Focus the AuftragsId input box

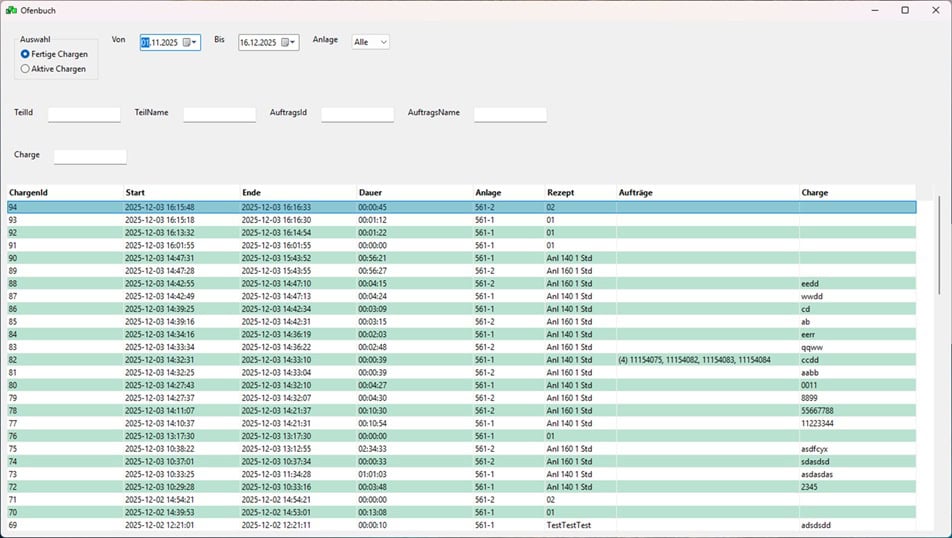[x=357, y=114]
